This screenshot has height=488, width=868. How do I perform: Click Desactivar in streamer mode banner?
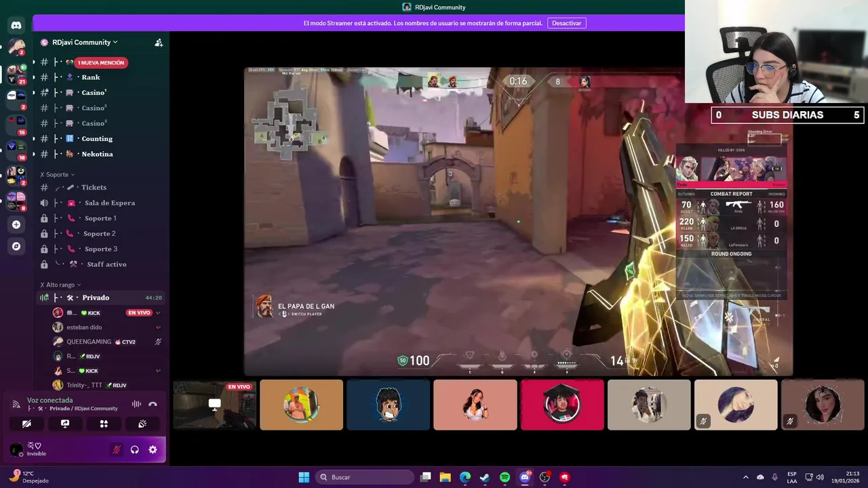(x=566, y=23)
